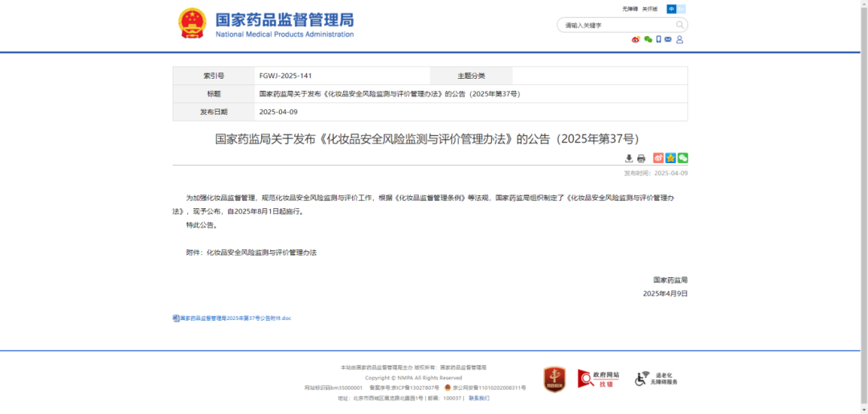Image resolution: width=868 pixels, height=414 pixels.
Task: Click the 主题分类 label cell
Action: (x=471, y=76)
